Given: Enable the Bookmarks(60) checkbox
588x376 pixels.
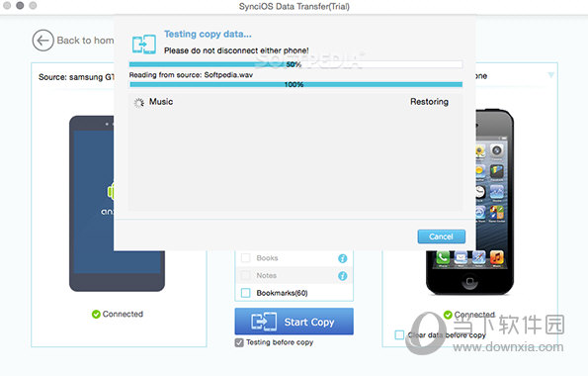Looking at the screenshot, I should 246,293.
